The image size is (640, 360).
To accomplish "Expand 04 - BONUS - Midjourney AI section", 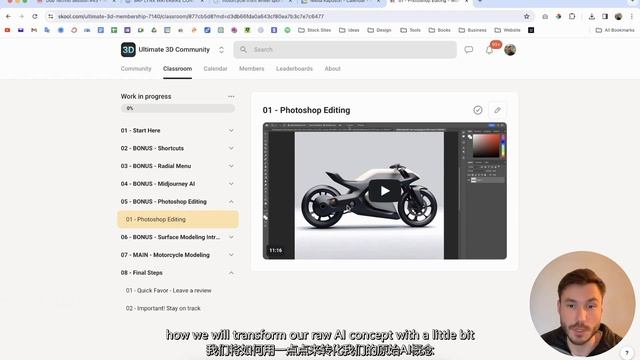I will point(231,184).
